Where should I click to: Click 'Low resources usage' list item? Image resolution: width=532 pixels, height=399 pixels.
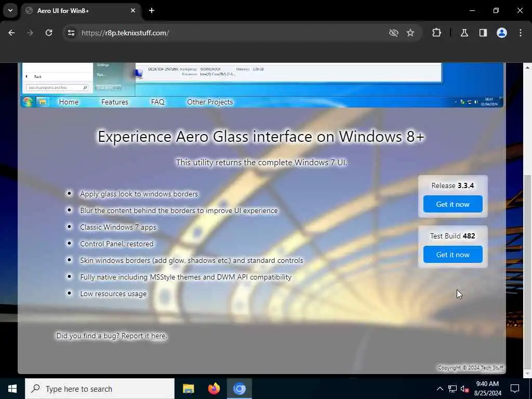click(x=113, y=294)
